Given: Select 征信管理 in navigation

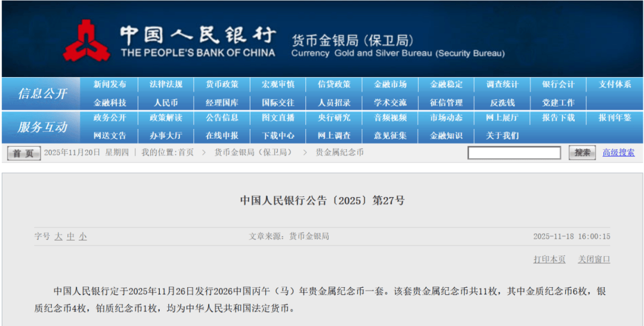Looking at the screenshot, I should click(446, 102).
